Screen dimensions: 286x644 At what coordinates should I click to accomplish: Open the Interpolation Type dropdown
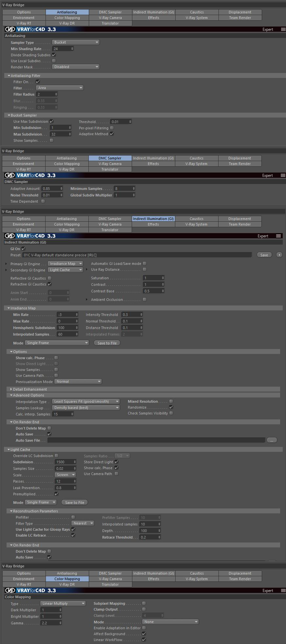[86, 401]
